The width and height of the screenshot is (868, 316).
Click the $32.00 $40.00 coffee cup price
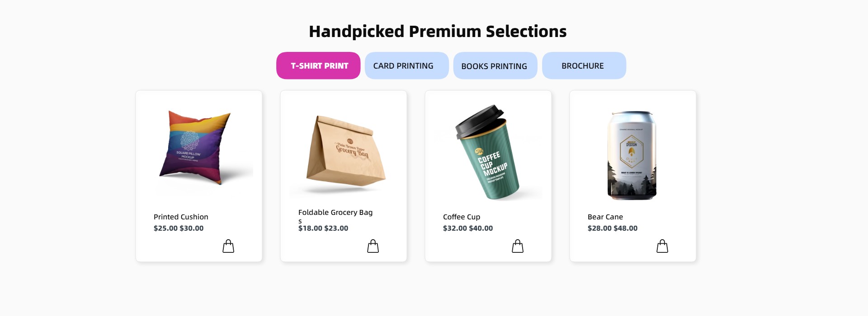click(468, 228)
